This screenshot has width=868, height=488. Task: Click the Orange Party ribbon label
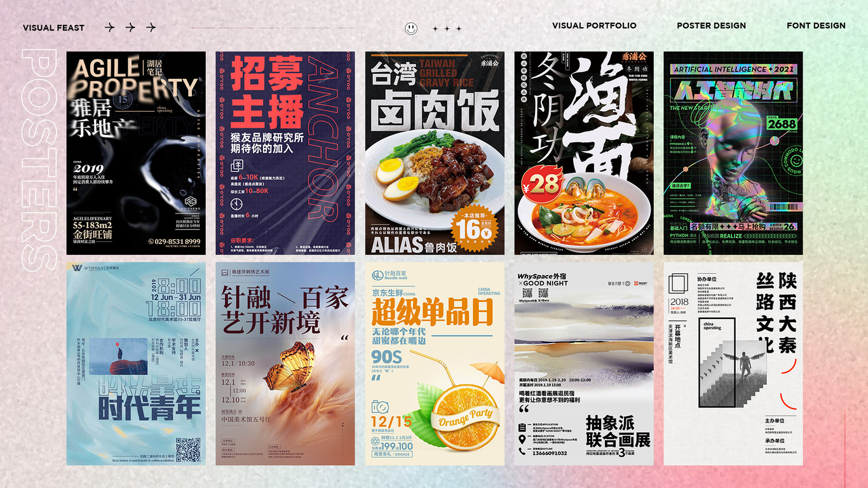point(466,419)
